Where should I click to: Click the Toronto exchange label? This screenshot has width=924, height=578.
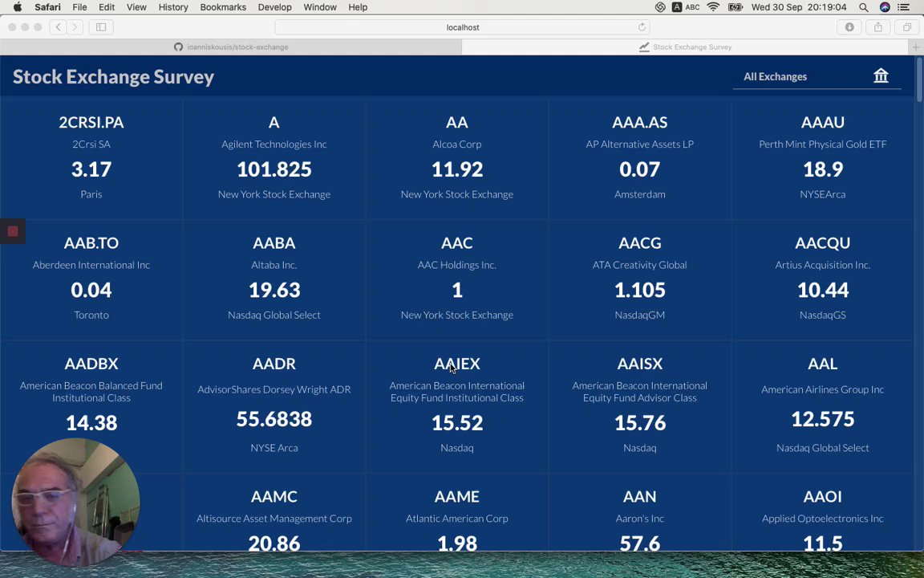click(x=91, y=315)
